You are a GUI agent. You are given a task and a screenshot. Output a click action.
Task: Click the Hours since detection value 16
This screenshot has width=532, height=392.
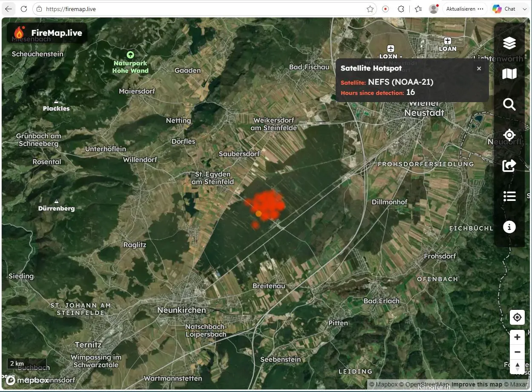pos(410,92)
